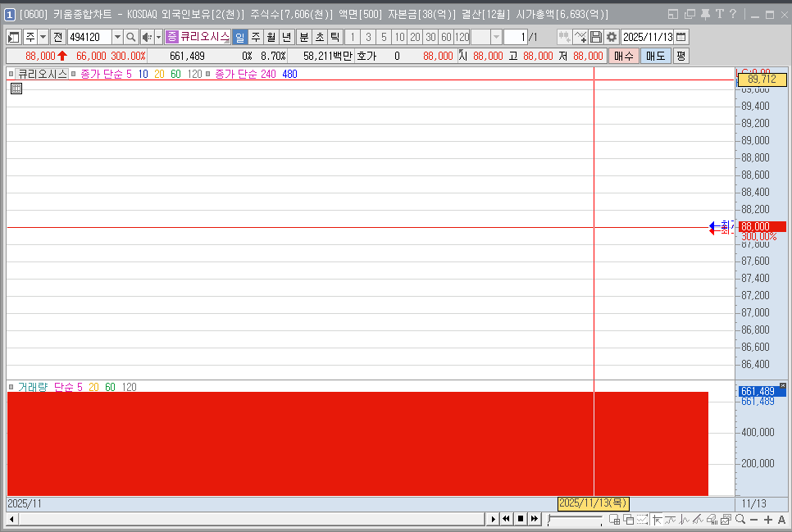The height and width of the screenshot is (532, 792).
Task: Zoom in with the plus icon
Action: (x=768, y=520)
